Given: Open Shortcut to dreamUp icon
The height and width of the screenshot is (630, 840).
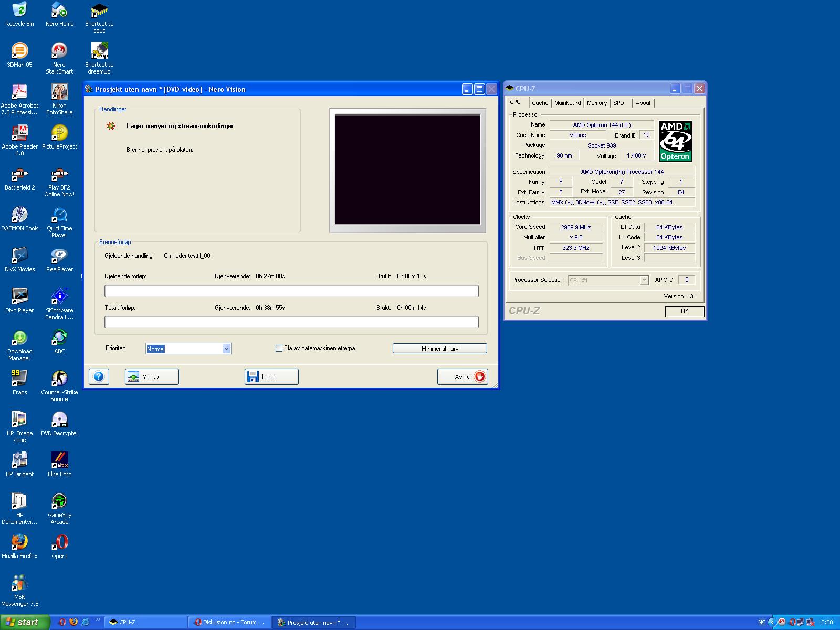Looking at the screenshot, I should tap(99, 58).
